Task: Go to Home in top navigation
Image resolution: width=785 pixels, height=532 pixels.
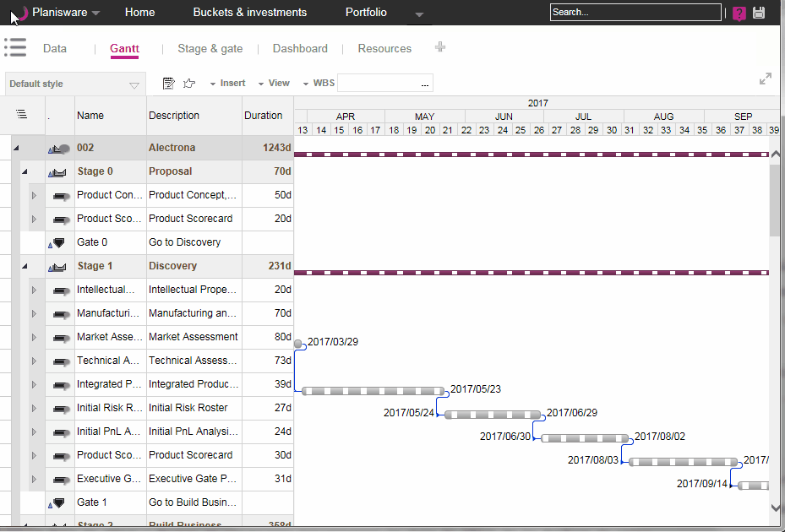Action: pyautogui.click(x=139, y=12)
